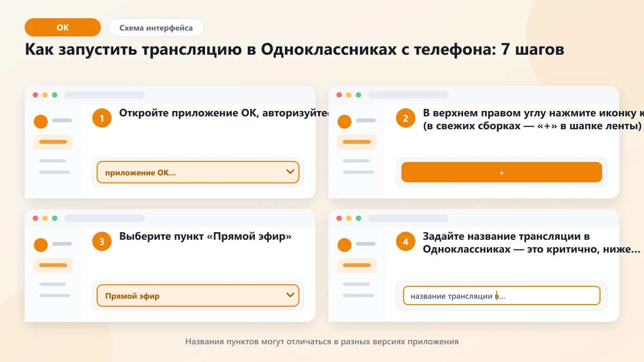This screenshot has height=362, width=644.
Task: Expand the chevron in приложение OK… field
Action: click(x=290, y=172)
